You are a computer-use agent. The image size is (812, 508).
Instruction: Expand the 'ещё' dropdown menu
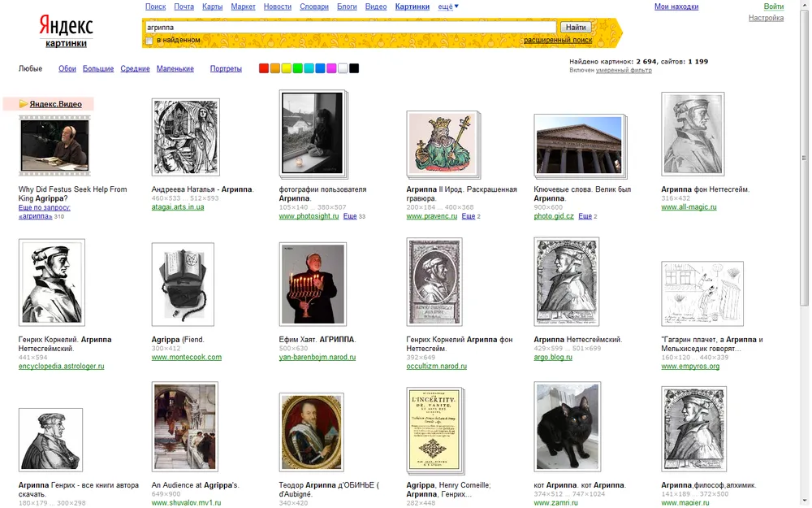pos(448,7)
